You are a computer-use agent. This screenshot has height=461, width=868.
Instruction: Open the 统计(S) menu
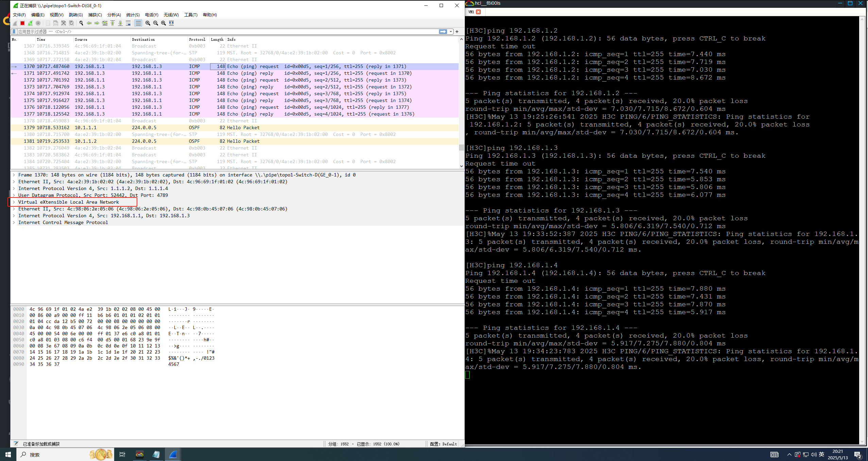(133, 15)
